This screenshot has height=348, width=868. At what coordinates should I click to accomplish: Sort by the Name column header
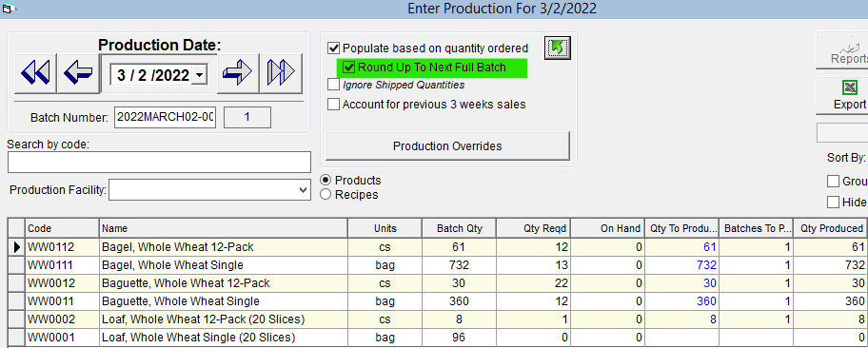[224, 228]
